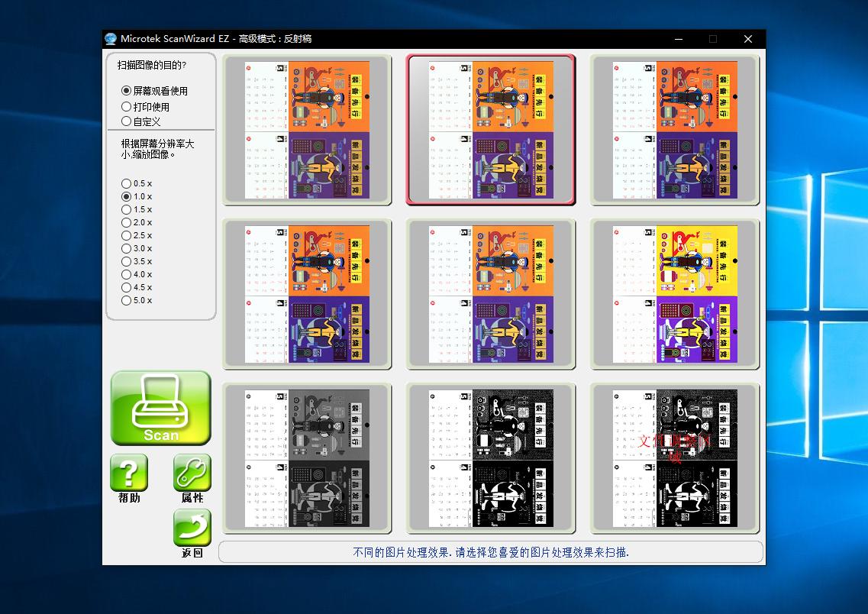Go back with the return arrow icon

point(192,528)
